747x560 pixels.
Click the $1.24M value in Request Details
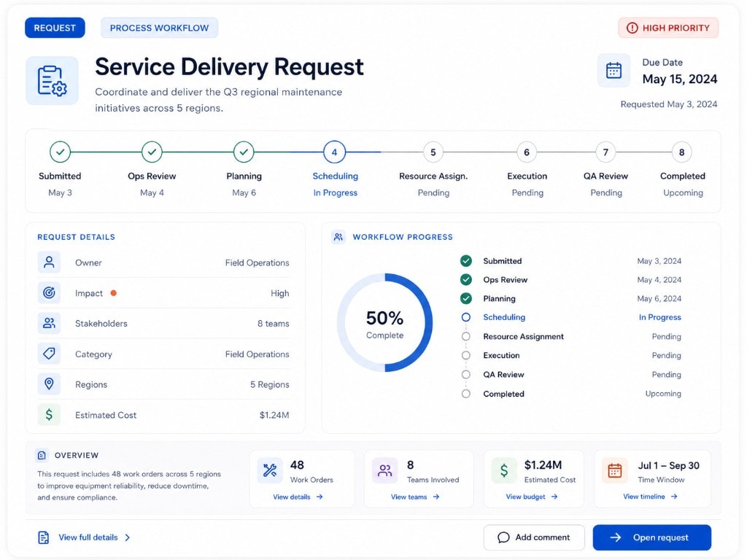point(274,415)
